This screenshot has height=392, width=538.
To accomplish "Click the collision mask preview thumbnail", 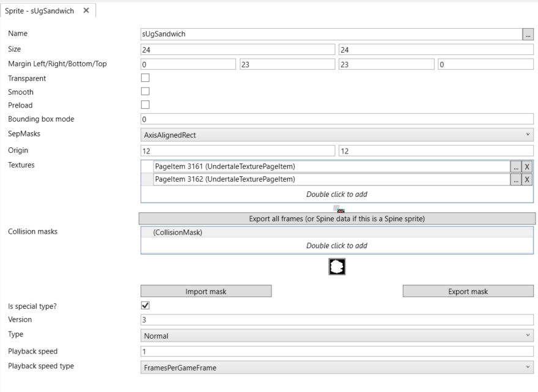I will coord(337,267).
